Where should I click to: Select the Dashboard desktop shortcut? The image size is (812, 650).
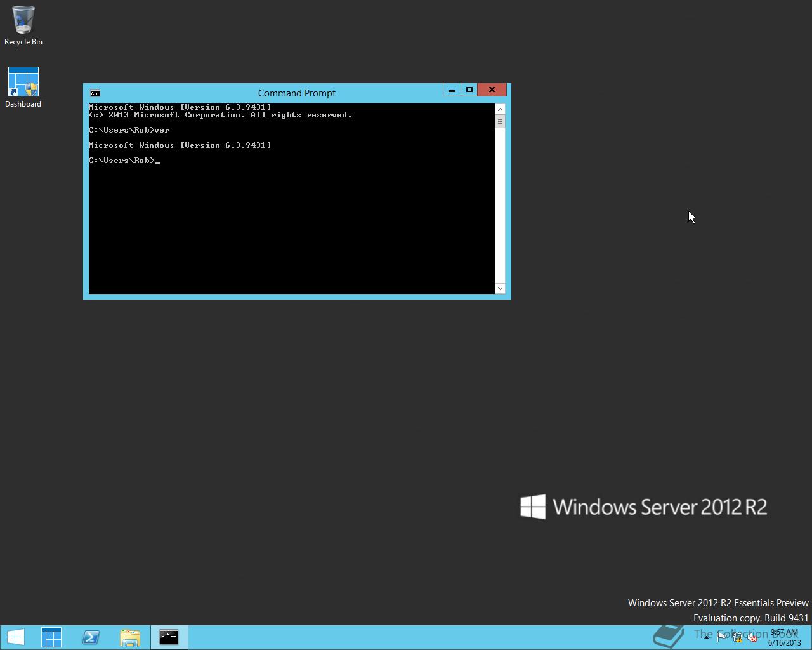point(23,88)
